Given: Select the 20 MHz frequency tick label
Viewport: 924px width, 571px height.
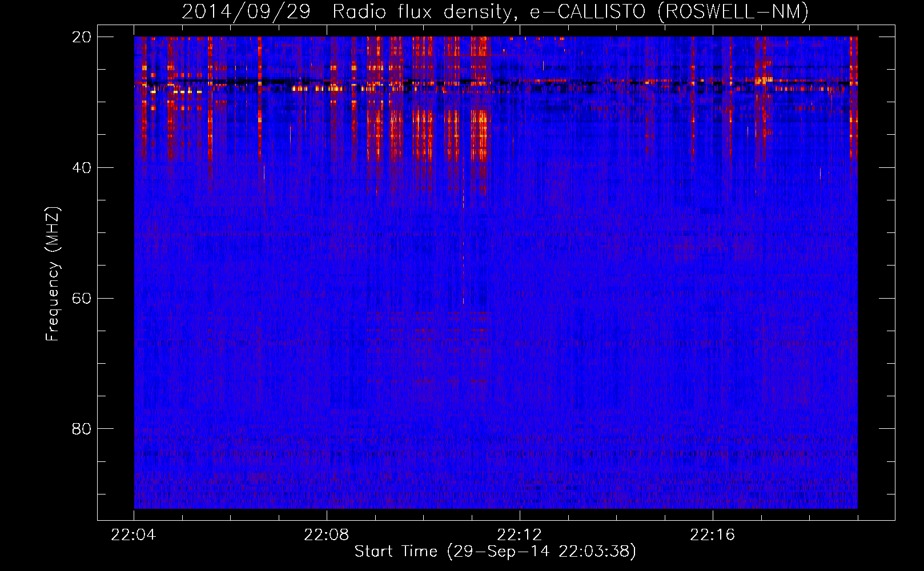Looking at the screenshot, I should (x=82, y=37).
